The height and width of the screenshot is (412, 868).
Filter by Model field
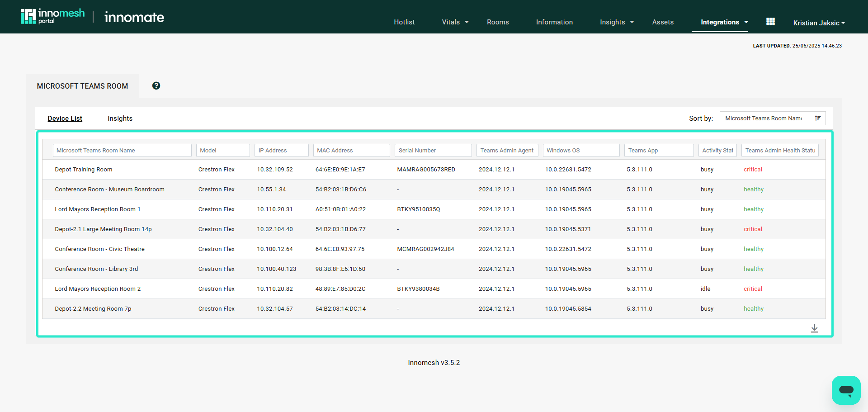(223, 151)
